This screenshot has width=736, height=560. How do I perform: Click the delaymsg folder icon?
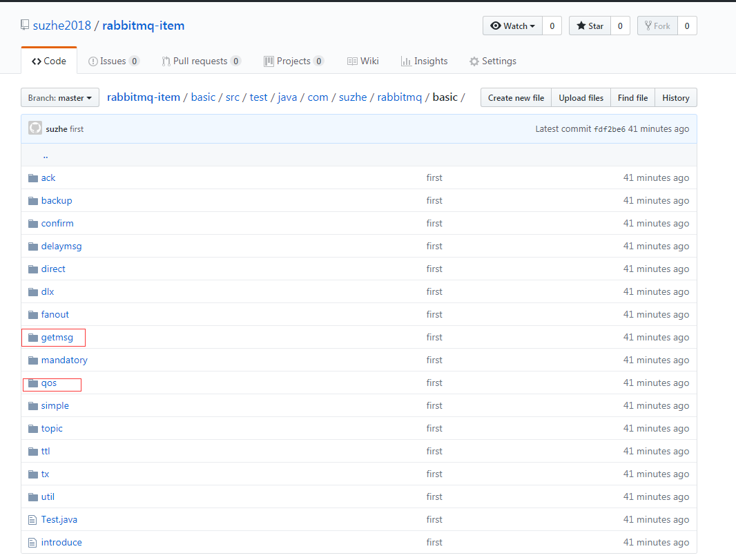pyautogui.click(x=33, y=247)
